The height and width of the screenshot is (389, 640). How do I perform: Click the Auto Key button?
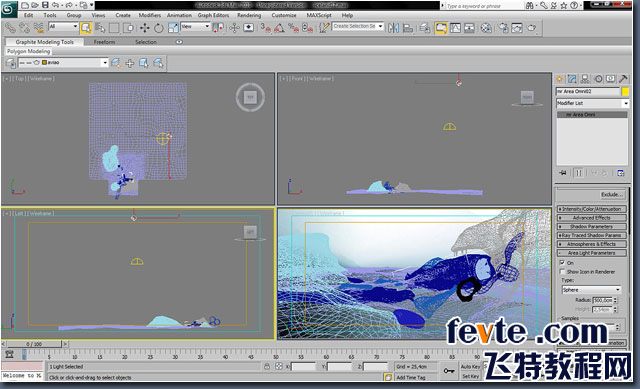(471, 367)
